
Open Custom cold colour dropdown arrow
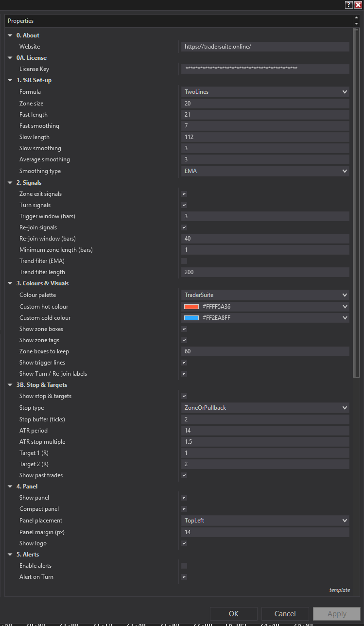click(x=345, y=318)
